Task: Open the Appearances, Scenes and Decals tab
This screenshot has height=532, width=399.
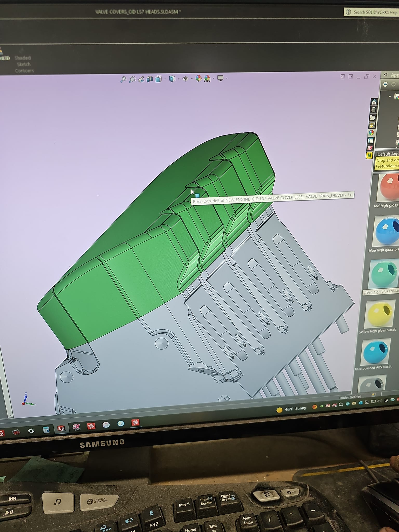Action: 371,133
